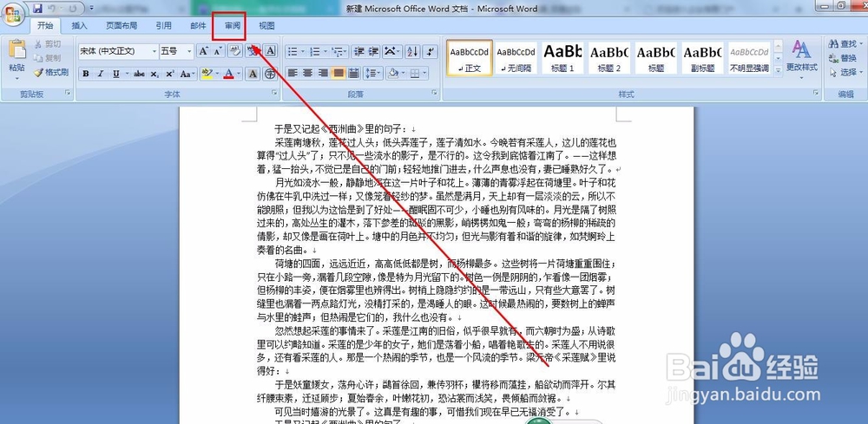Clear formatting with eraser icon
Viewport: 868px width, 424px height.
(x=234, y=51)
